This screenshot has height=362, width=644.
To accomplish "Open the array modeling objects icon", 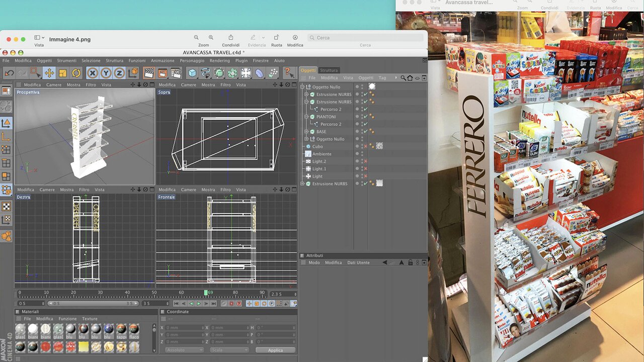I will tap(232, 73).
